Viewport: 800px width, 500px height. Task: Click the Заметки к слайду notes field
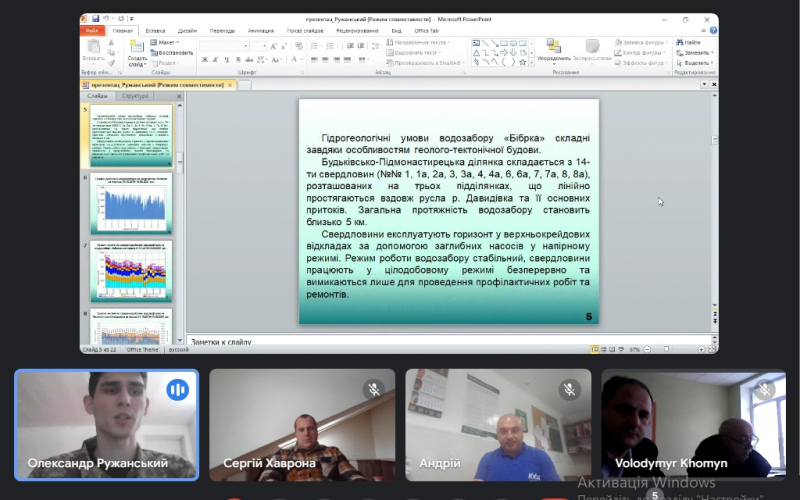click(x=449, y=341)
